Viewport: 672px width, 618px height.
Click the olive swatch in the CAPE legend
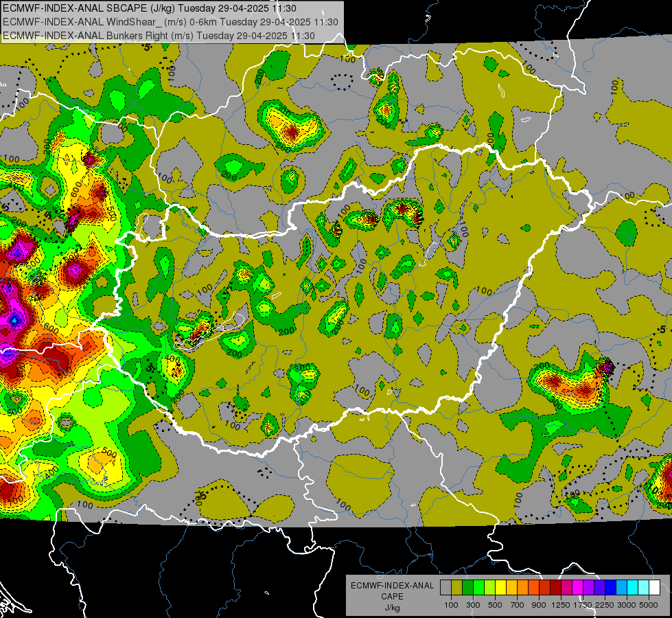click(457, 587)
